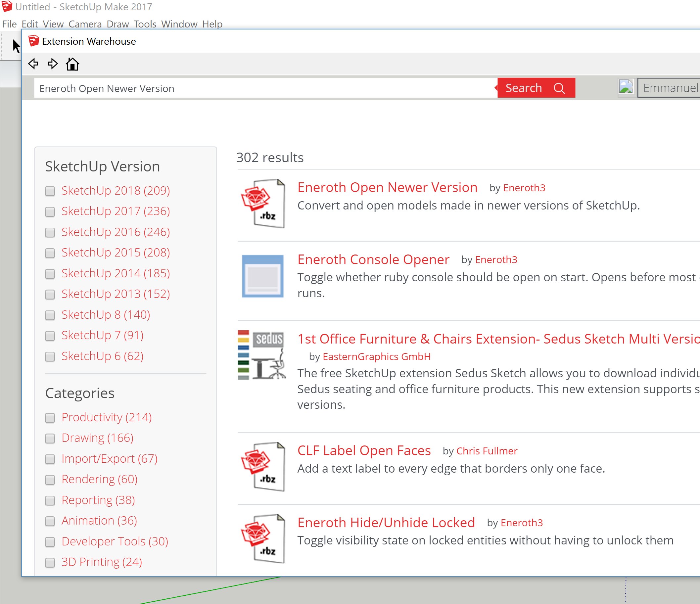
Task: Click the SketchUp logo in the title bar
Action: (x=7, y=6)
